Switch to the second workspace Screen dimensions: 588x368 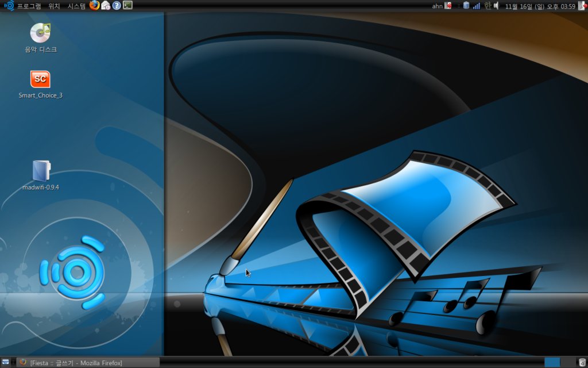point(568,363)
